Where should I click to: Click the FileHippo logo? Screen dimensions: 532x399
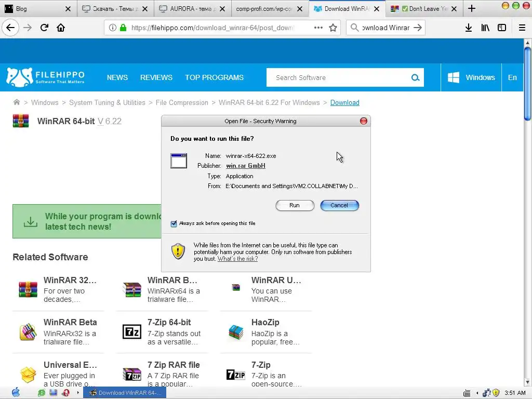(x=46, y=77)
